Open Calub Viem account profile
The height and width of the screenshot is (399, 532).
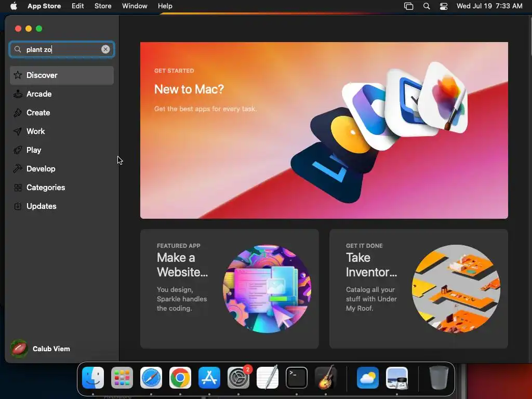point(41,349)
